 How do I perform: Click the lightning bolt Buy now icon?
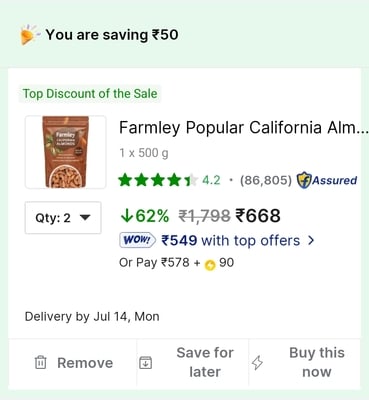click(257, 363)
